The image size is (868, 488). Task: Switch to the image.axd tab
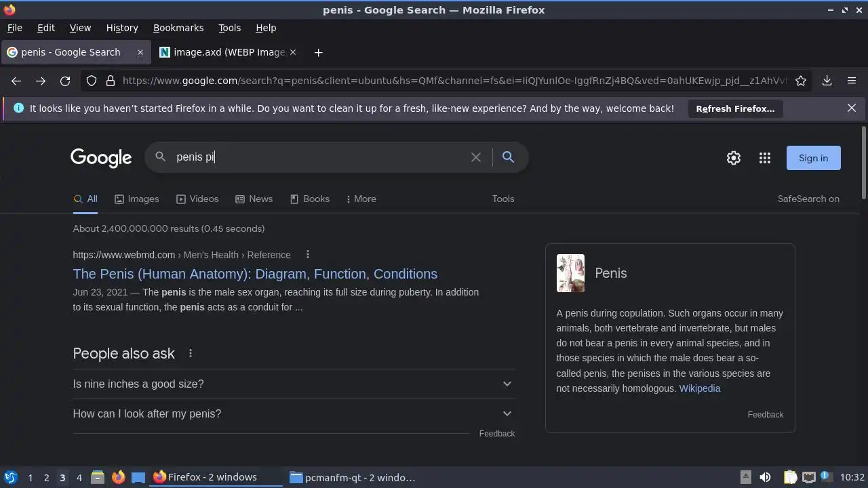coord(229,52)
